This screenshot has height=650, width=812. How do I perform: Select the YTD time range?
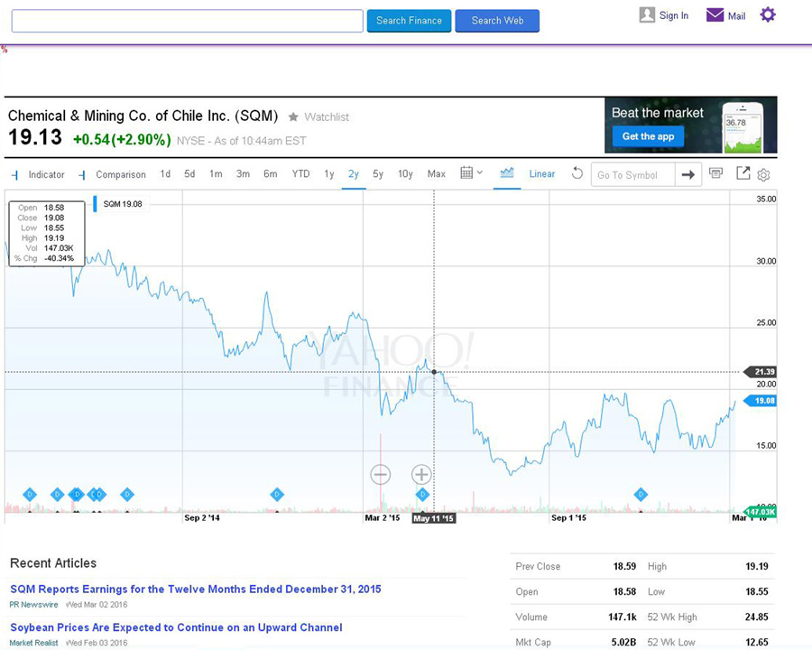click(x=300, y=174)
